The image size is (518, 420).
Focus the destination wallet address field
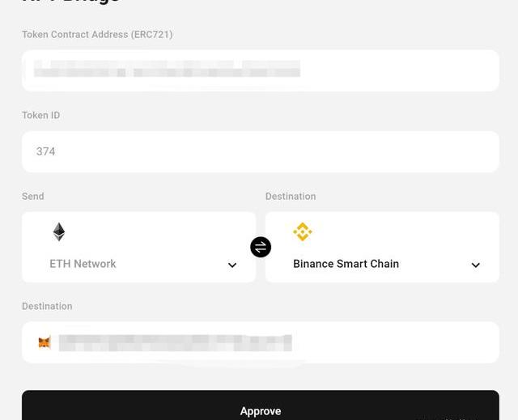[397, 342]
